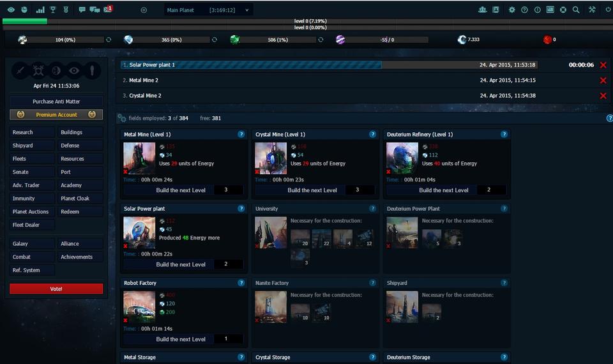Open the settings gear icon in top bar
The image size is (613, 364).
click(x=511, y=10)
